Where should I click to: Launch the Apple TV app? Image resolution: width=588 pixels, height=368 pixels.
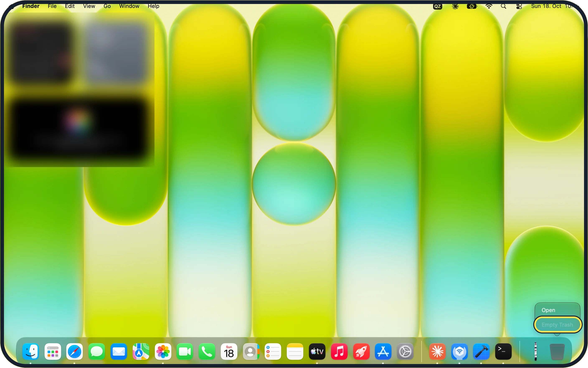point(317,352)
